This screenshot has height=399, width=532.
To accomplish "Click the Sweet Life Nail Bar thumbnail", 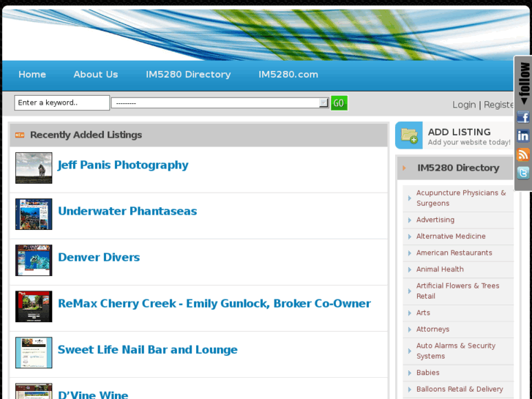I will click(x=34, y=352).
